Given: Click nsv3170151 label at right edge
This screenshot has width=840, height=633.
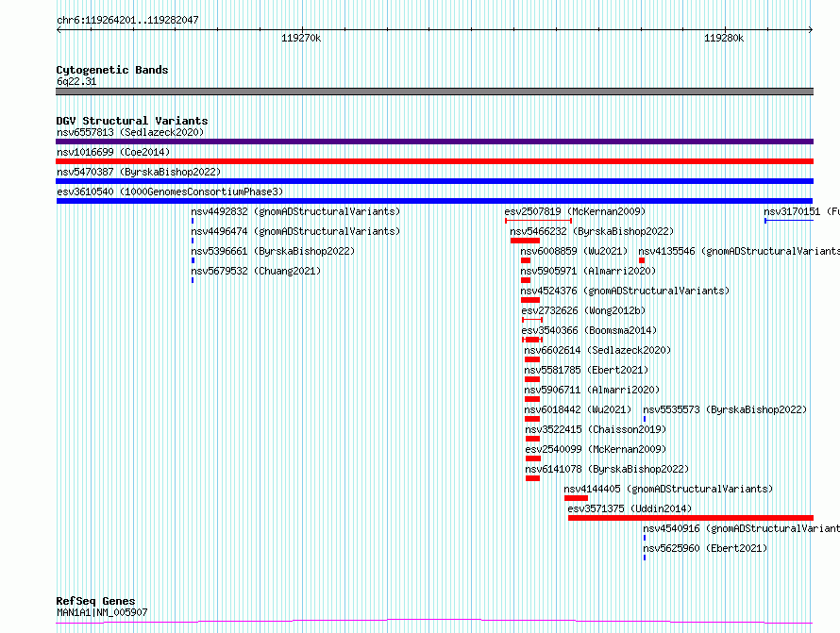Looking at the screenshot, I should [801, 211].
